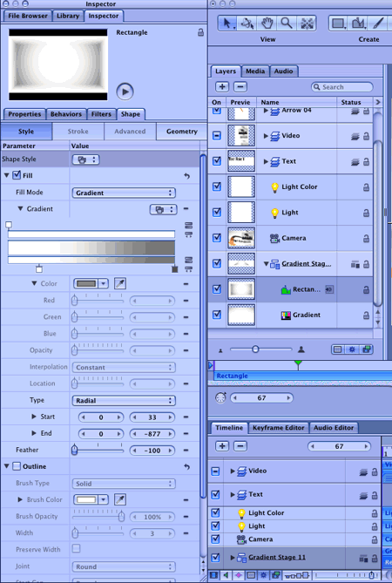Click the Adjust 3D Transform tool

tap(247, 24)
